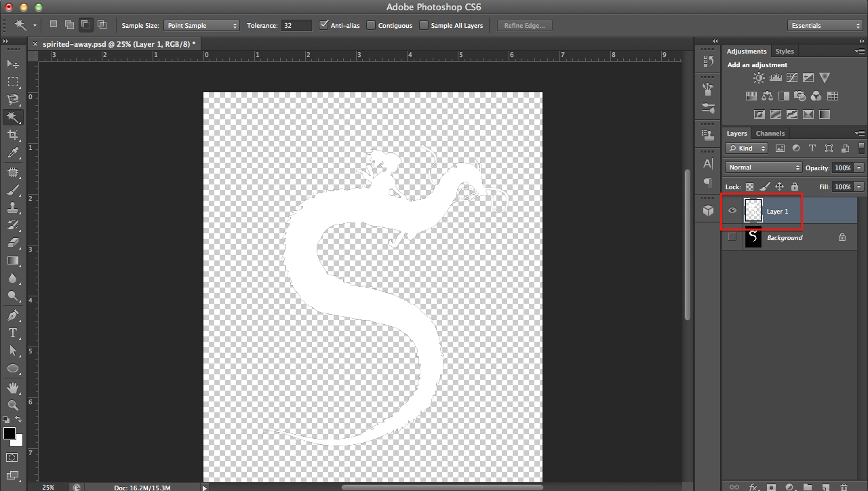
Task: Select the Zoom tool
Action: [13, 406]
